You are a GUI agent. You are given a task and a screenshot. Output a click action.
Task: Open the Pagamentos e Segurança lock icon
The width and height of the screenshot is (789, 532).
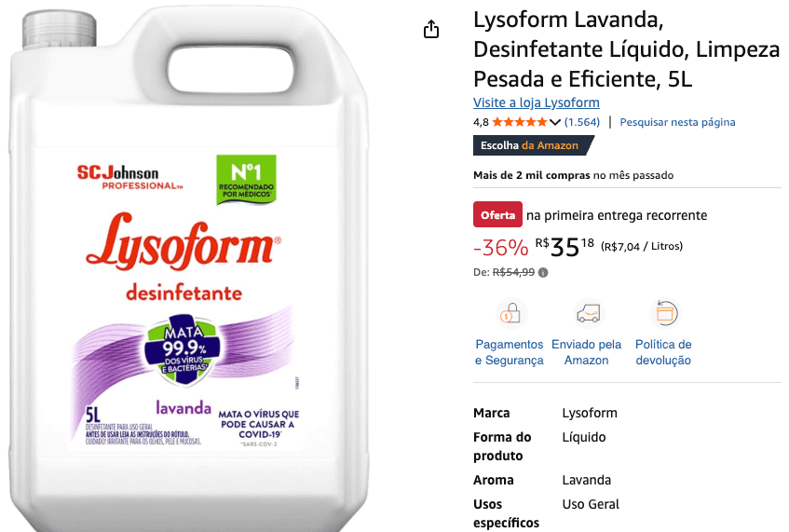(511, 314)
